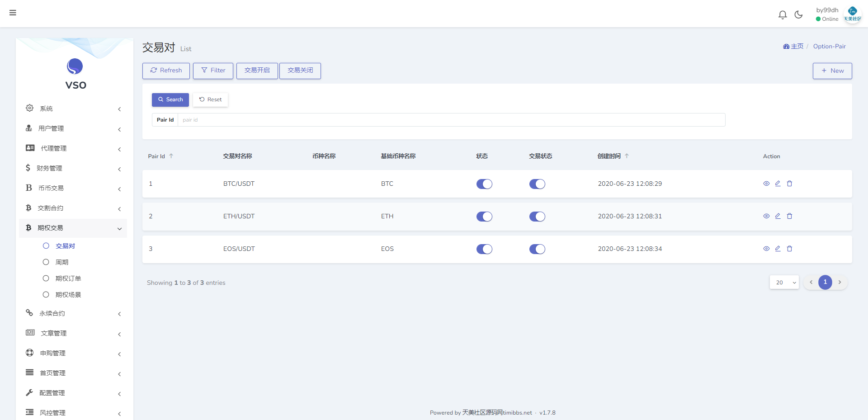
Task: Delete the EOS/USDT pair
Action: 789,249
